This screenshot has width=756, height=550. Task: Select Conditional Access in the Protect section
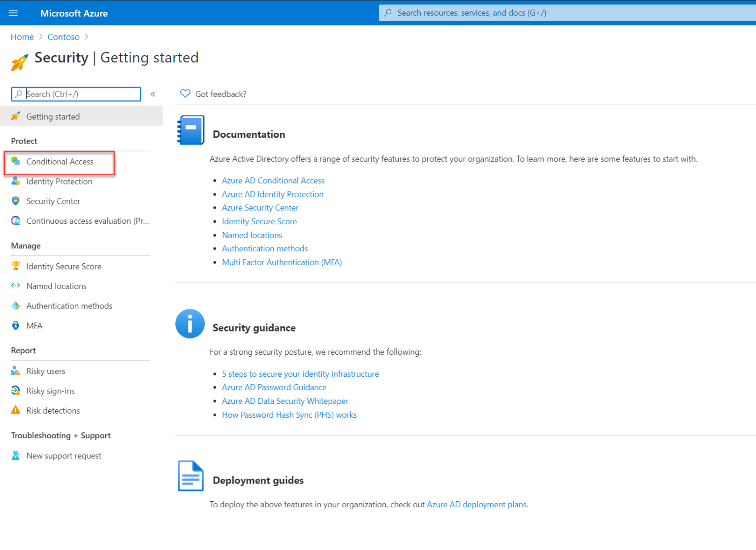tap(60, 161)
